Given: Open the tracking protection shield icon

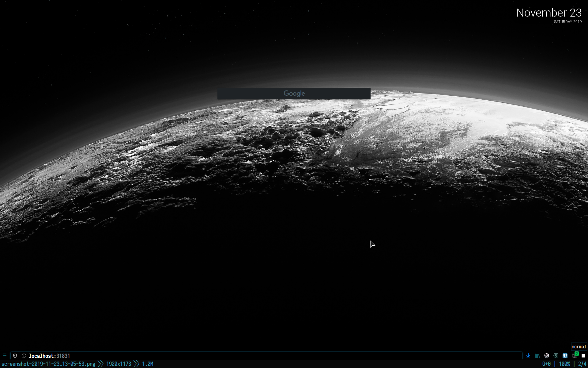Looking at the screenshot, I should (x=15, y=356).
